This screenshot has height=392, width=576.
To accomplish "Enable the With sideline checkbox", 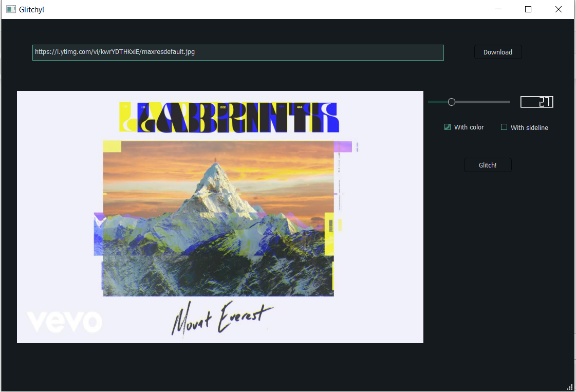I will [x=504, y=127].
